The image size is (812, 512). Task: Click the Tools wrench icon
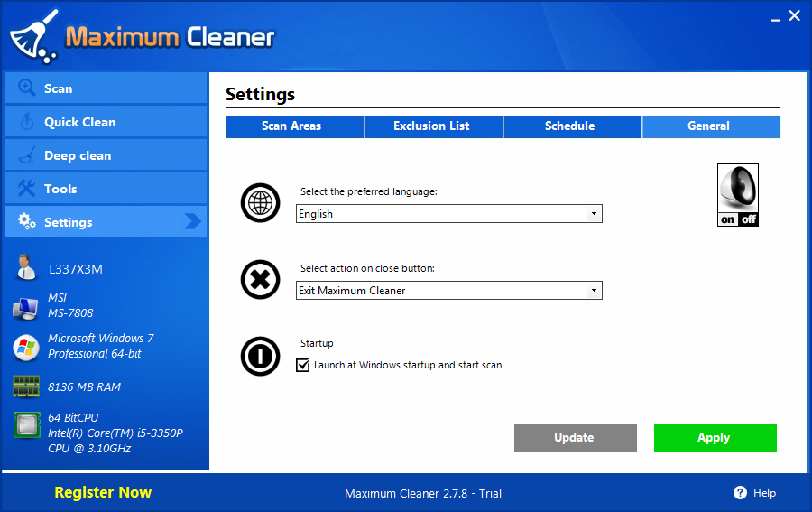(26, 188)
